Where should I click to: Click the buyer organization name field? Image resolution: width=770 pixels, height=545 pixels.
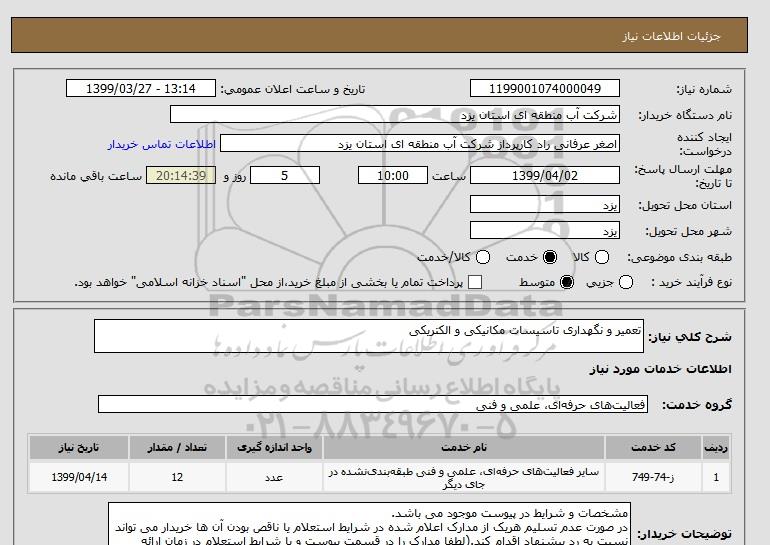tap(395, 114)
